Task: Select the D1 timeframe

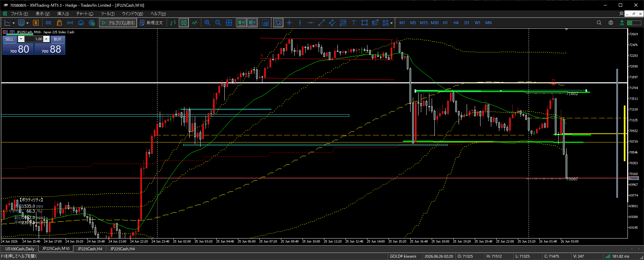Action: (467, 23)
